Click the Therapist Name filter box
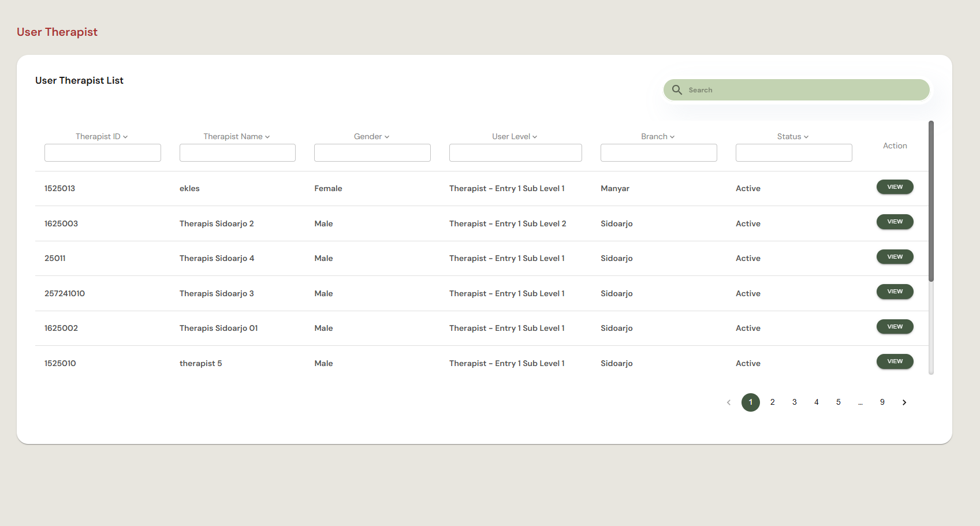 237,153
